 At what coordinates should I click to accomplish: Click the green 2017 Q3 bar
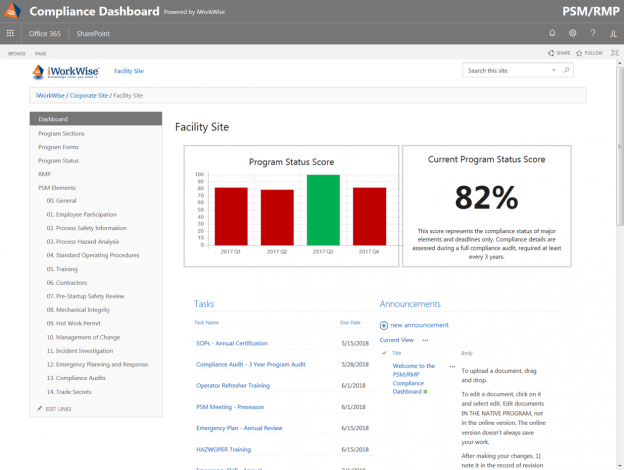[x=323, y=210]
